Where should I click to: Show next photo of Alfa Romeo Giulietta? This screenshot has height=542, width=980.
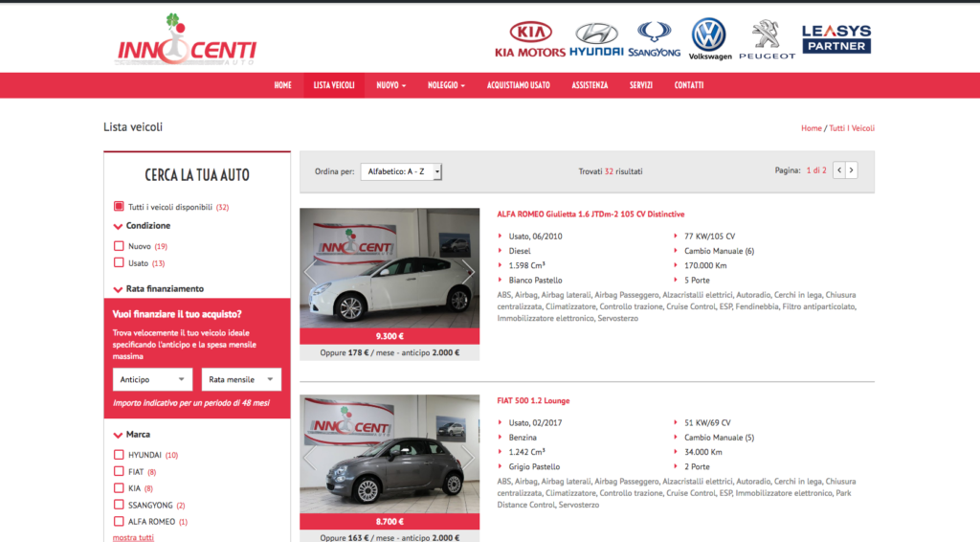(468, 271)
